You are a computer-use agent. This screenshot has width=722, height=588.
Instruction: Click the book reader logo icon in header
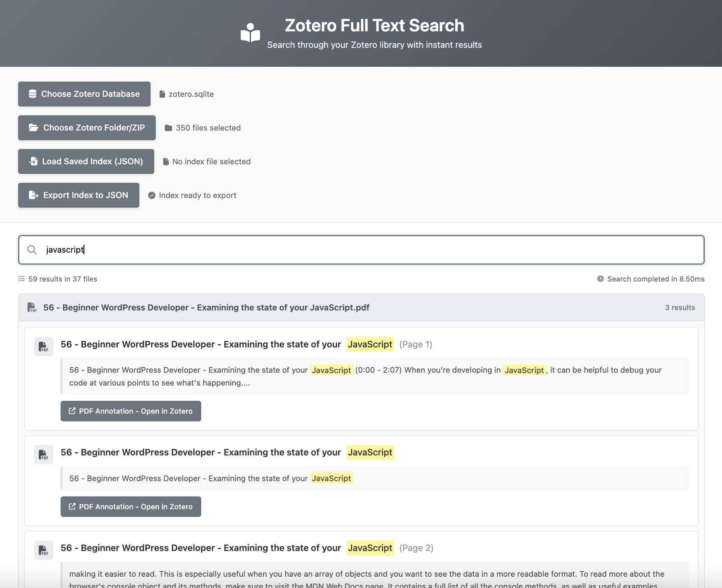click(250, 33)
